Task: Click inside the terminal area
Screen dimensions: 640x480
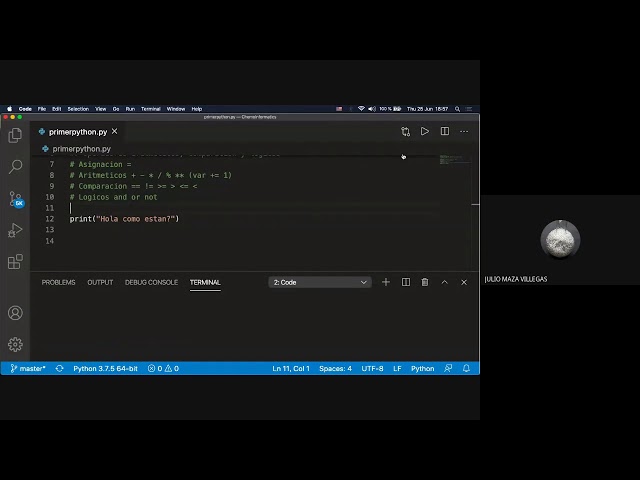Action: 253,327
